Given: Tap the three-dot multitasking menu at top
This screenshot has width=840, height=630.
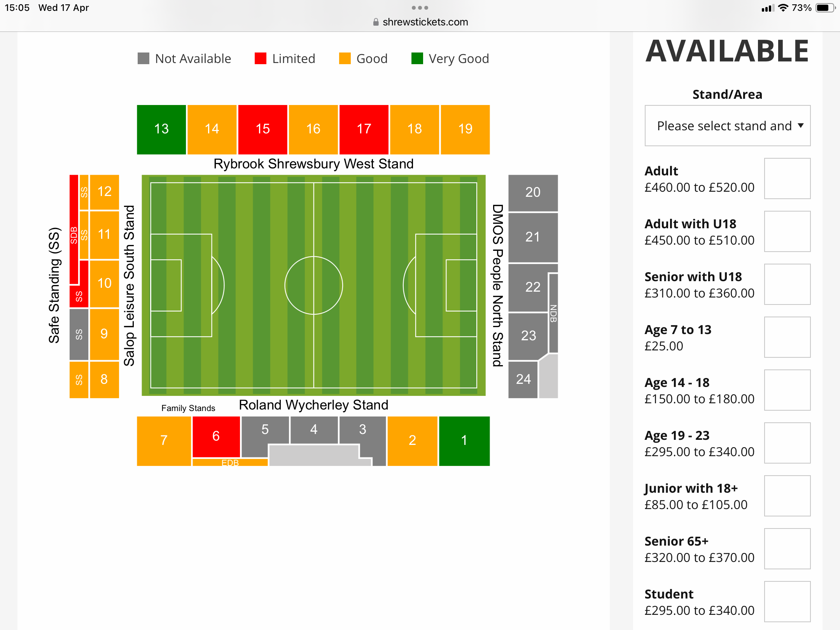Looking at the screenshot, I should click(420, 8).
